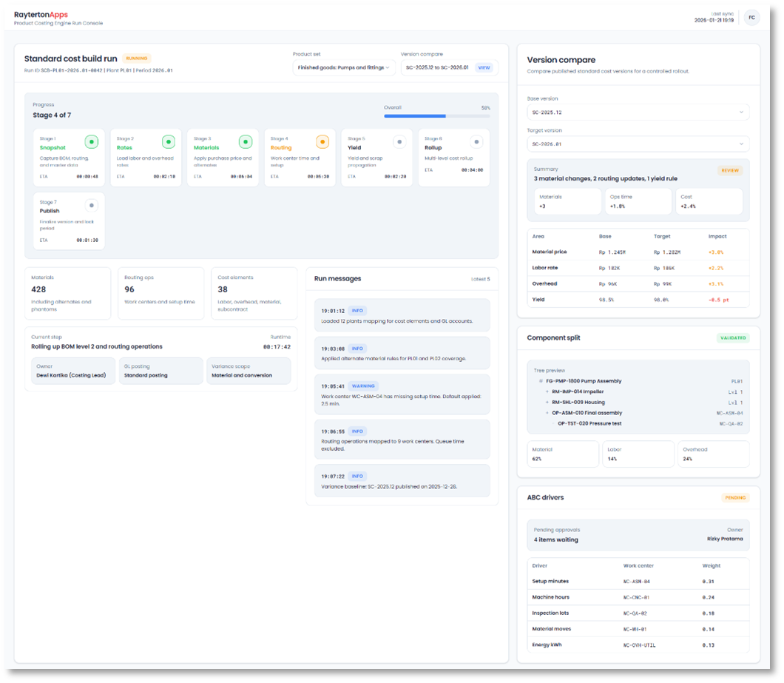Open the Base version SC-2025.12 dropdown

(638, 112)
